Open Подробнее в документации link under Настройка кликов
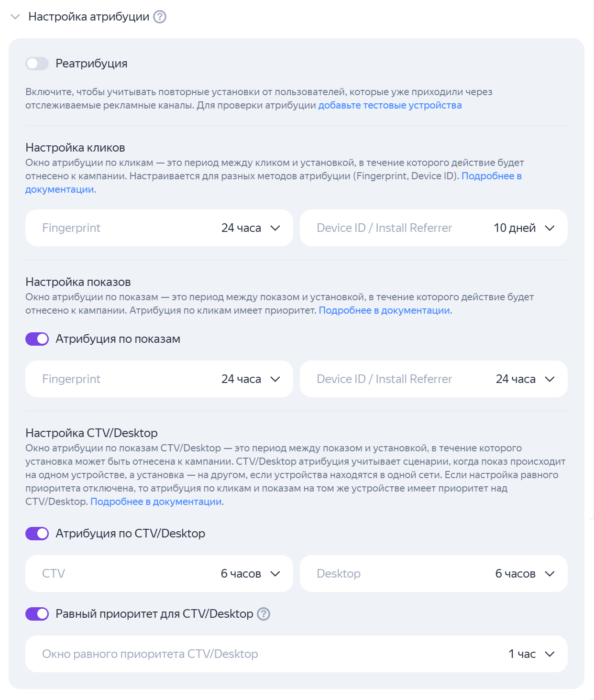Viewport: 594px width, 700px height. click(x=492, y=176)
